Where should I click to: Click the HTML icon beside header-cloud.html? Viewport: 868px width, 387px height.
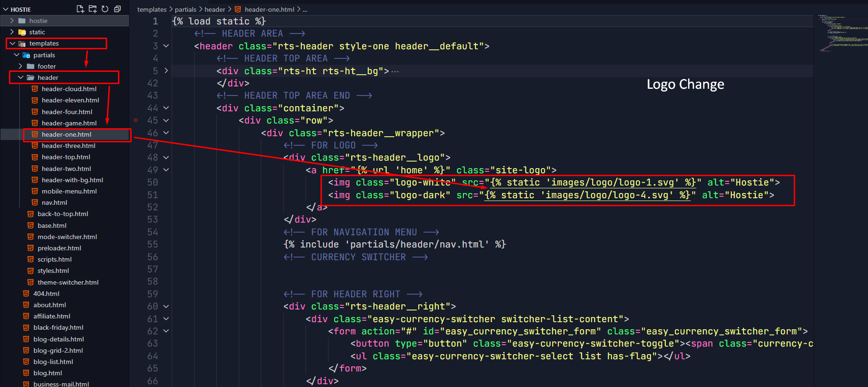coord(35,89)
